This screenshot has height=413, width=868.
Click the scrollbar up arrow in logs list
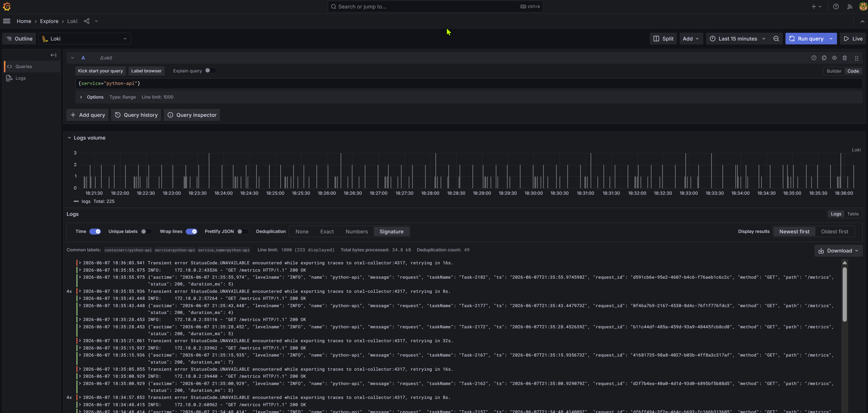point(845,263)
